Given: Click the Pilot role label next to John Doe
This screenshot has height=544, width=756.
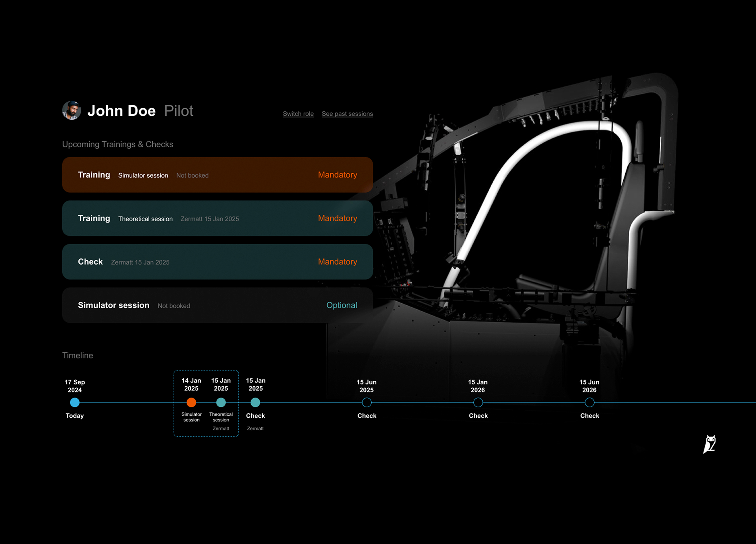Looking at the screenshot, I should tap(178, 111).
